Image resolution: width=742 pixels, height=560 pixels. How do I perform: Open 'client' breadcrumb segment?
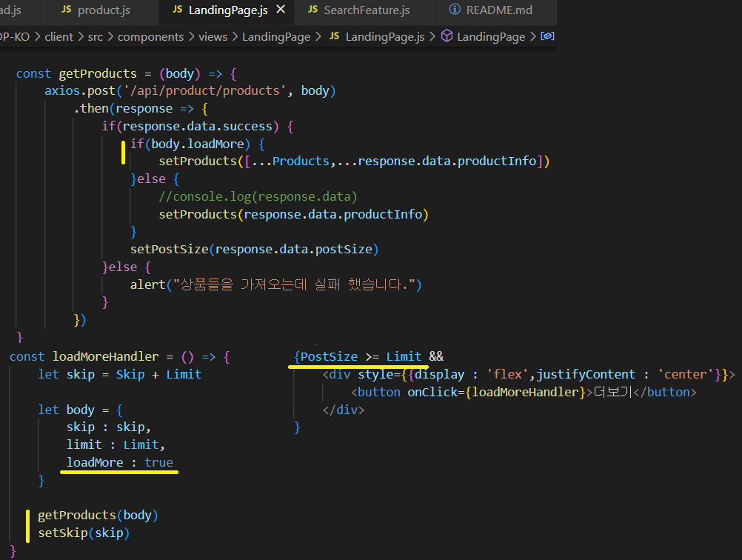pyautogui.click(x=59, y=36)
